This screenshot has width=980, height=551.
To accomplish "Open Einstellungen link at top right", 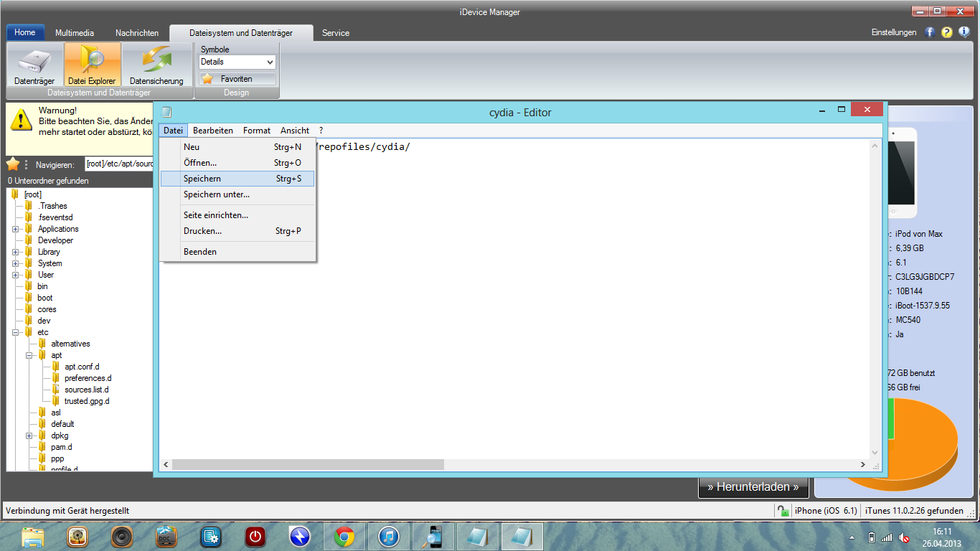I will pos(894,32).
